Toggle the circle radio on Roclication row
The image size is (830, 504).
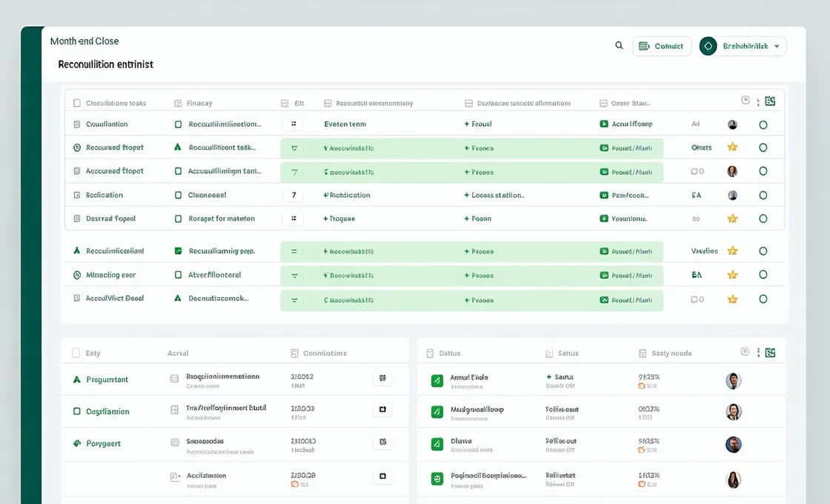763,196
